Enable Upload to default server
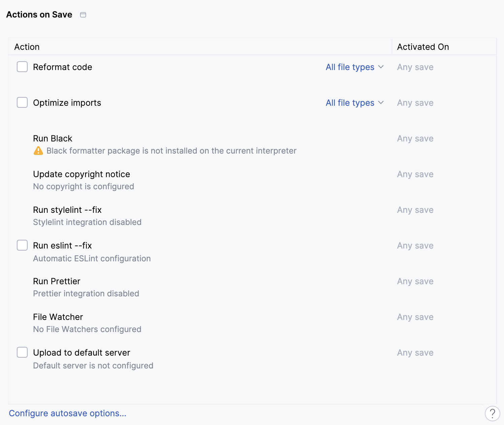Screen dimensions: 504x425 [x=22, y=352]
